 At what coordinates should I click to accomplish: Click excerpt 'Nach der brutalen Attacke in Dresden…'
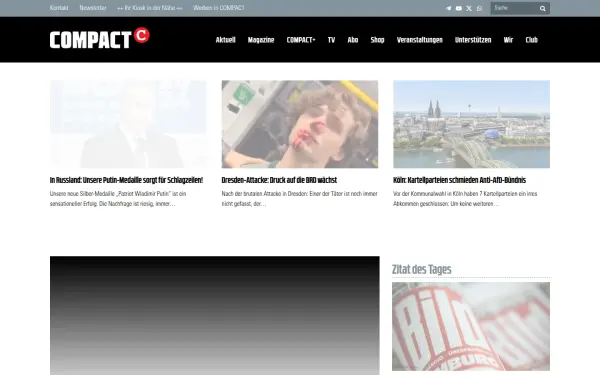coord(300,199)
